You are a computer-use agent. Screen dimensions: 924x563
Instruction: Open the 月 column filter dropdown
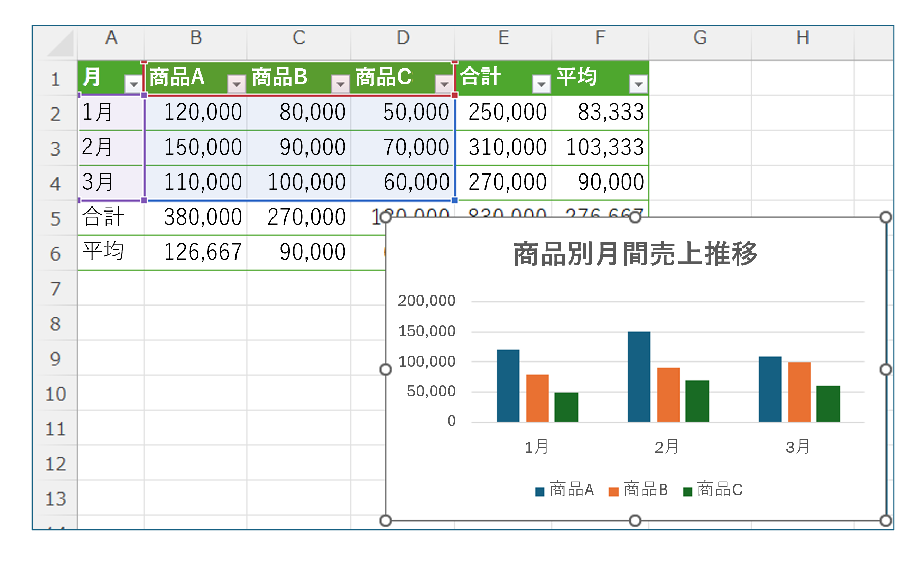click(133, 84)
